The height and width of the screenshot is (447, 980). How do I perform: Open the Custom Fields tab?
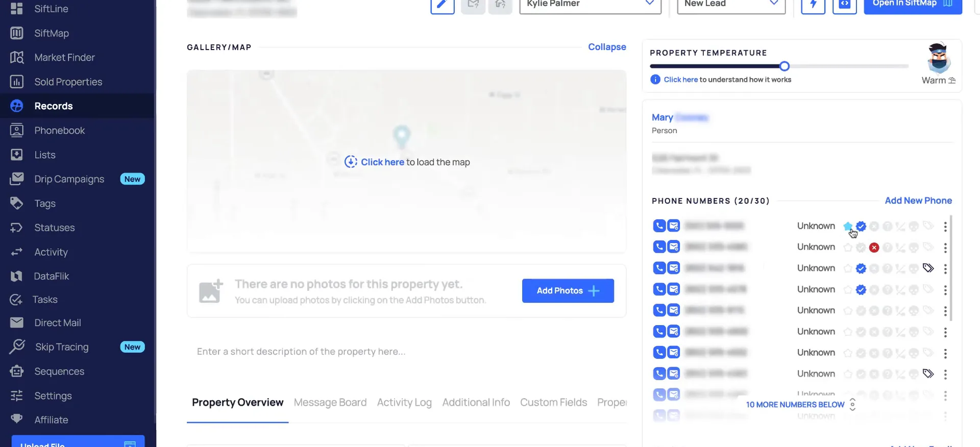[x=553, y=403]
